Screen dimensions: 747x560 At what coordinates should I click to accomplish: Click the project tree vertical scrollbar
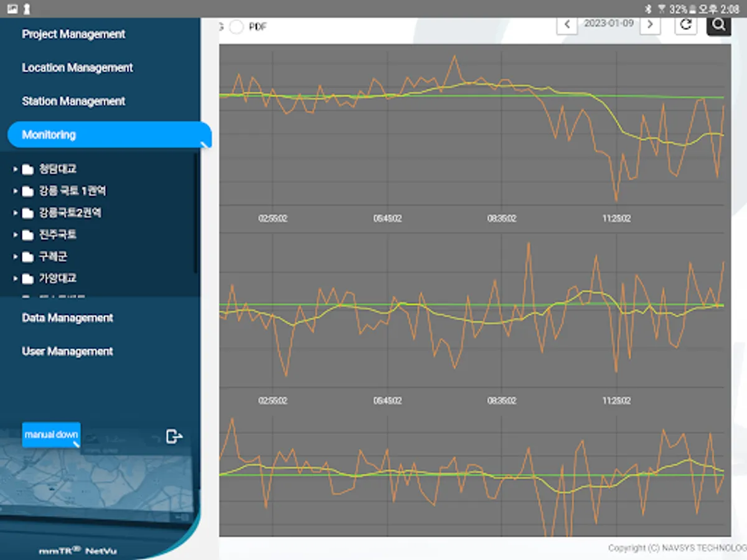(x=196, y=213)
